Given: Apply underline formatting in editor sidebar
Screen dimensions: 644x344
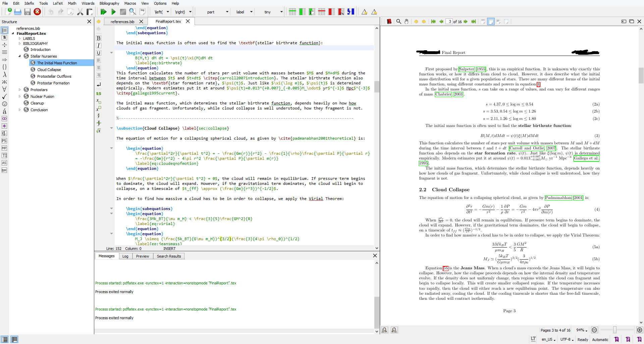Looking at the screenshot, I should point(99,53).
